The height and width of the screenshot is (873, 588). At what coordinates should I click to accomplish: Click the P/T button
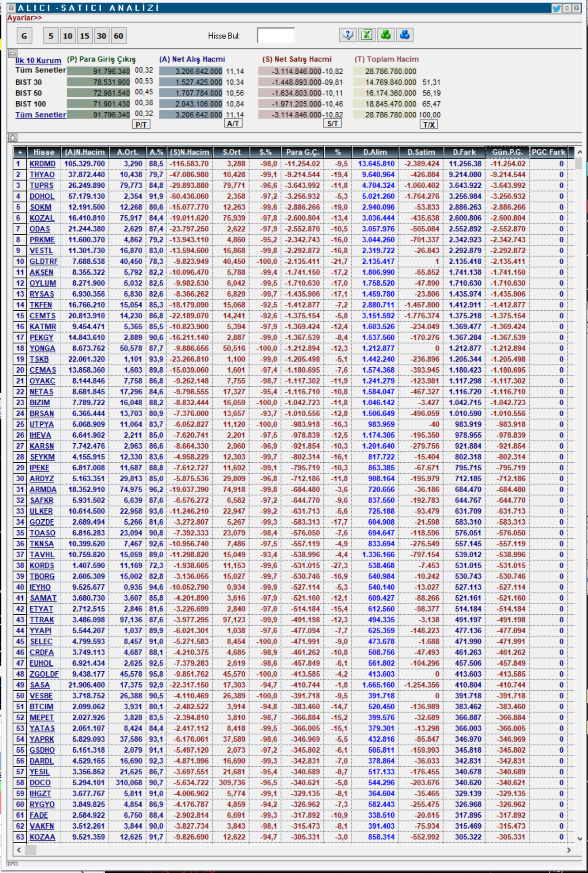(x=141, y=124)
